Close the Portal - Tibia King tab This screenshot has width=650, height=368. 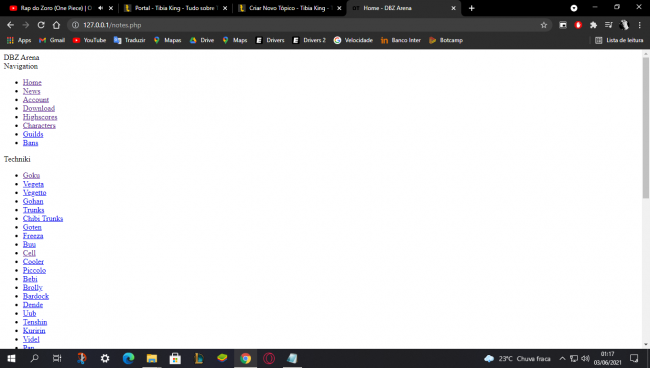point(225,8)
